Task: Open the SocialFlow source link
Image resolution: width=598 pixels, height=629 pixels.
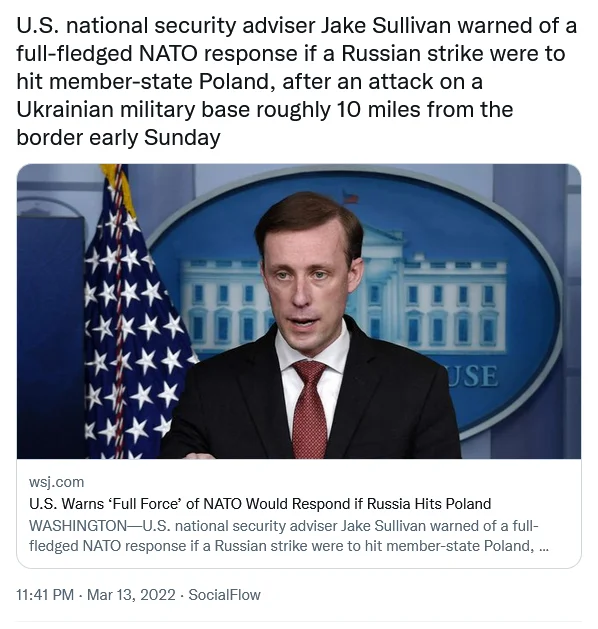Action: tap(225, 595)
